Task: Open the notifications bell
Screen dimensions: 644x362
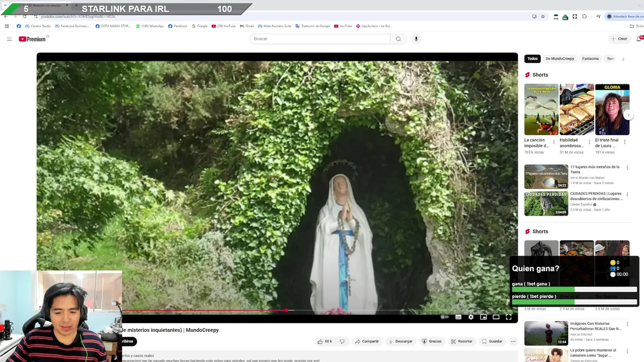Action: coord(639,39)
